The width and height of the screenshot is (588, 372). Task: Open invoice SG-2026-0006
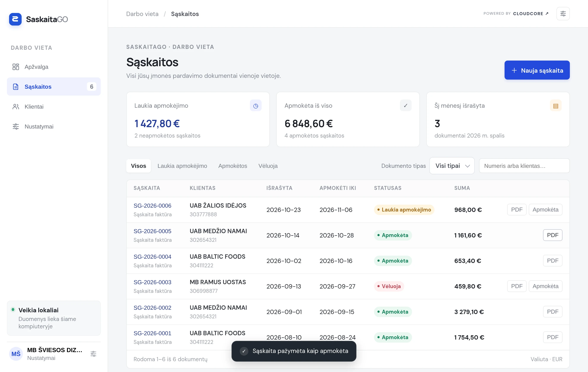tap(152, 205)
